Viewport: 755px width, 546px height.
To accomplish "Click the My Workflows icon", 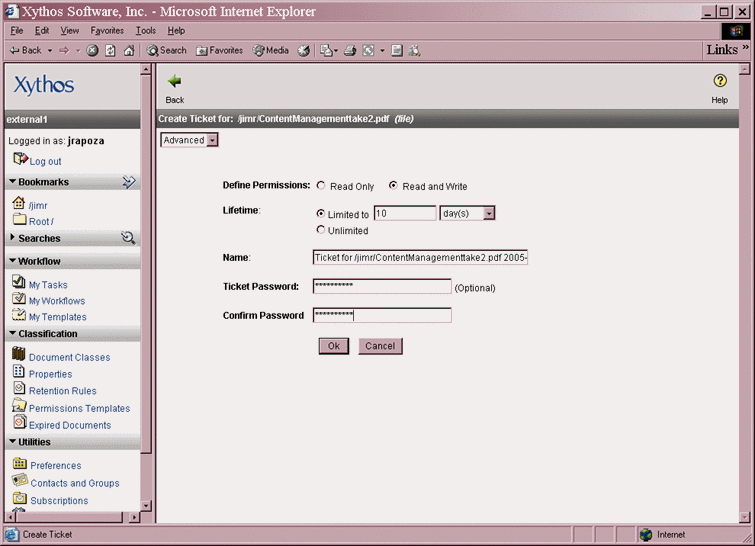I will tap(19, 298).
